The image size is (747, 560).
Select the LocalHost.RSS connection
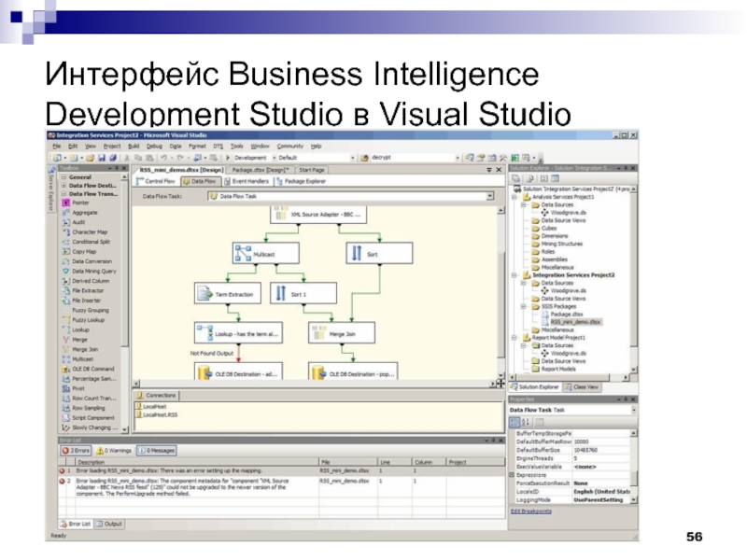(157, 414)
